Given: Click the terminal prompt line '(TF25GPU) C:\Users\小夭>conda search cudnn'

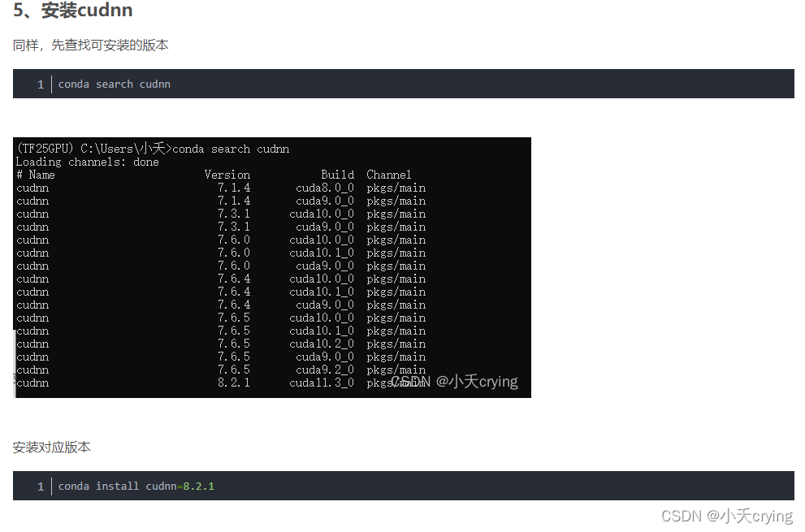Looking at the screenshot, I should coord(153,149).
